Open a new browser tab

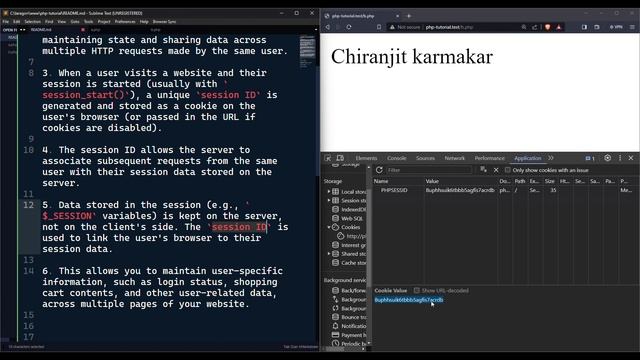click(409, 16)
